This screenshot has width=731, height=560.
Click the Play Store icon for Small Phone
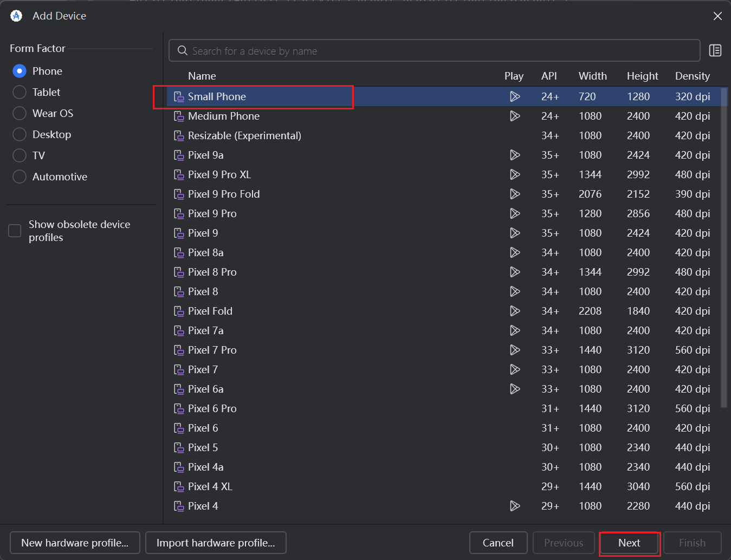[x=515, y=96]
